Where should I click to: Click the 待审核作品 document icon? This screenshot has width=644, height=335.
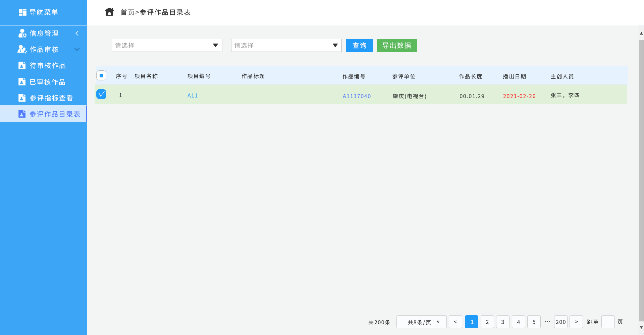coord(22,66)
